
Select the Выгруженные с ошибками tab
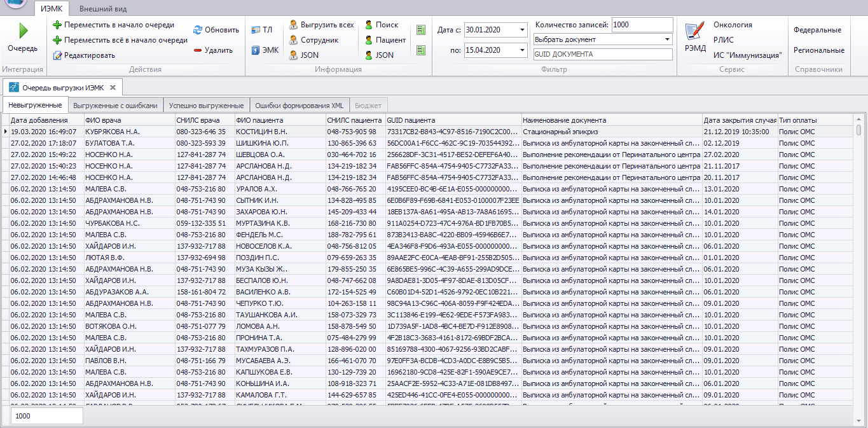pos(115,106)
